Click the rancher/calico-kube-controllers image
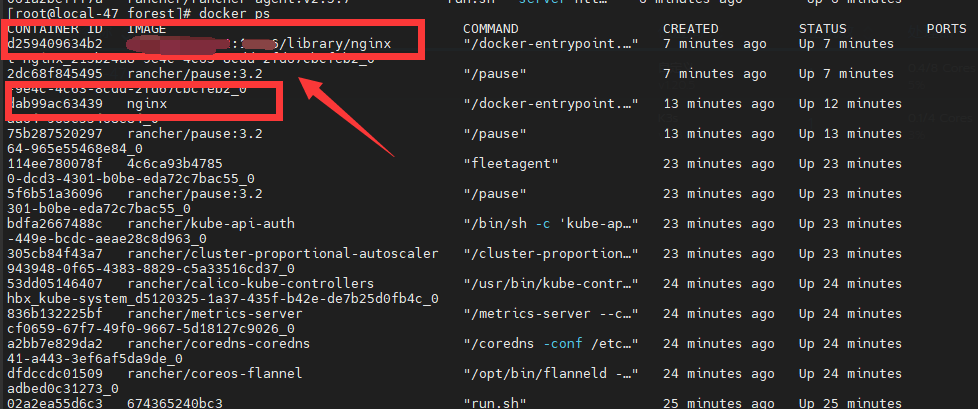Screen dimensions: 978x409 click(x=251, y=284)
